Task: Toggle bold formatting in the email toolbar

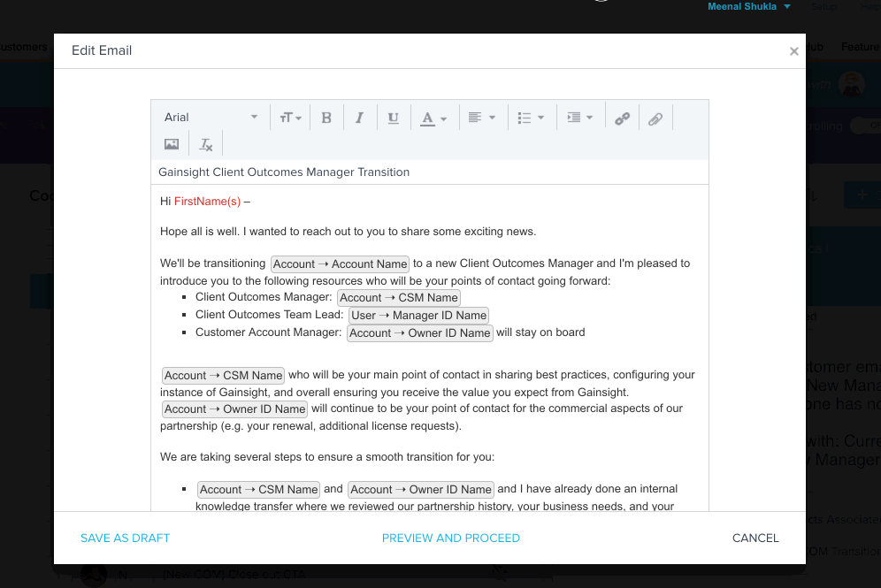Action: point(326,118)
